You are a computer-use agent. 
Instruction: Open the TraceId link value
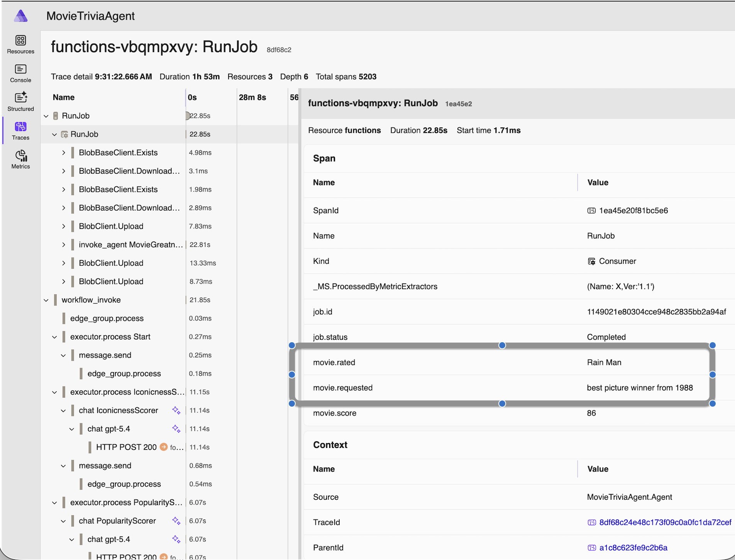pos(665,522)
